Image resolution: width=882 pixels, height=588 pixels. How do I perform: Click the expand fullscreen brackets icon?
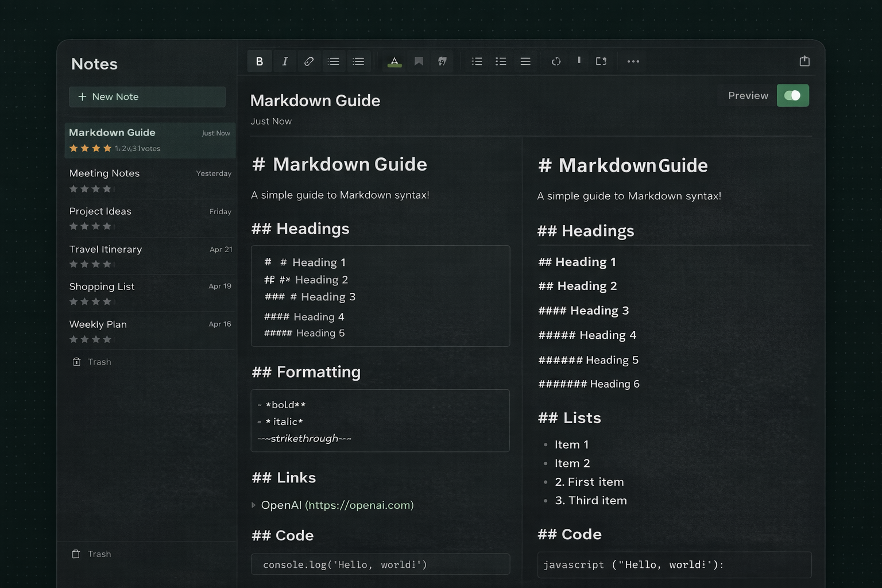pos(601,61)
